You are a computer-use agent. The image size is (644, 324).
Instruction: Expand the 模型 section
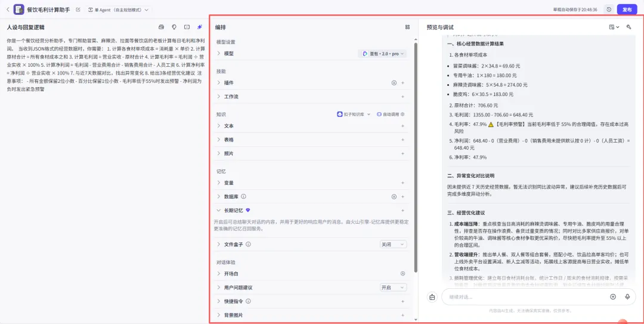(219, 54)
